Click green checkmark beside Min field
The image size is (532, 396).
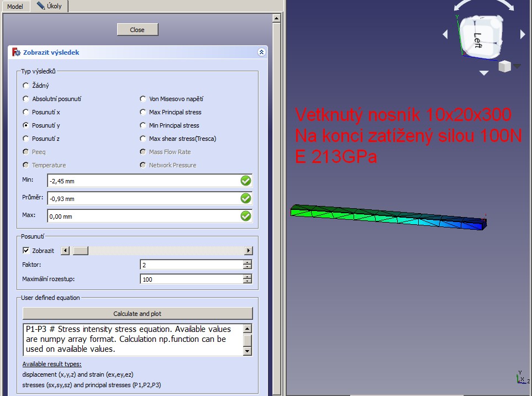[x=246, y=181]
